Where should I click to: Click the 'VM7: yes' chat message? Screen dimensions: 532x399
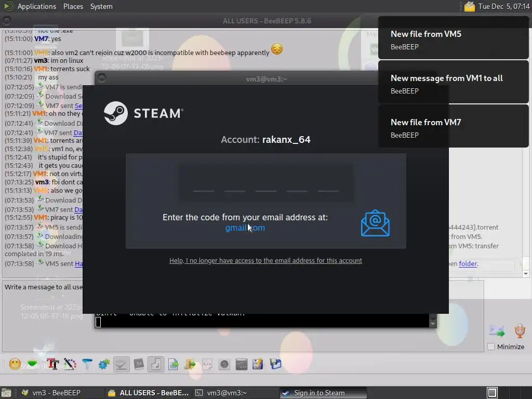coord(33,38)
